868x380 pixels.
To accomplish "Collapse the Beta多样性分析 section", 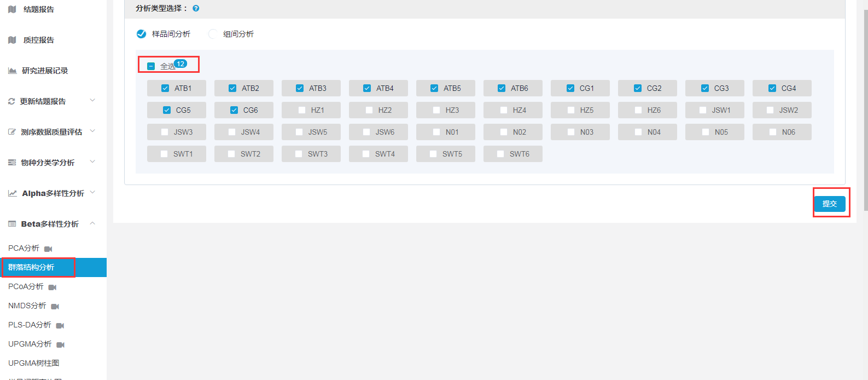I will pos(92,223).
